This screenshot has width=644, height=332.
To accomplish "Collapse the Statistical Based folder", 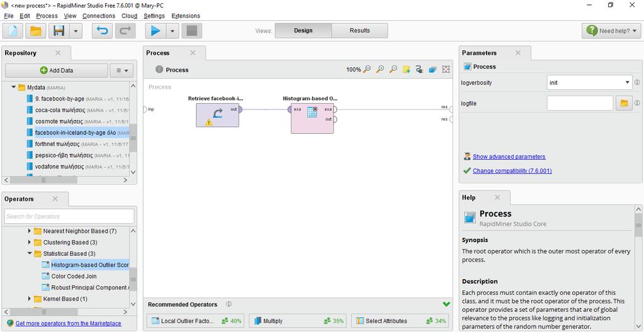I will coord(29,253).
